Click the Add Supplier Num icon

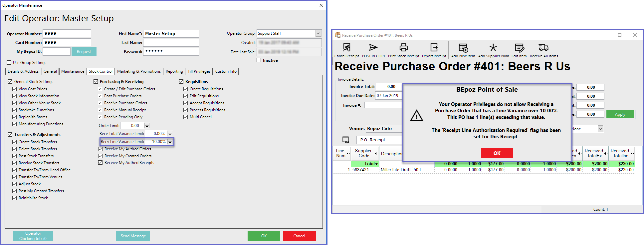point(493,47)
